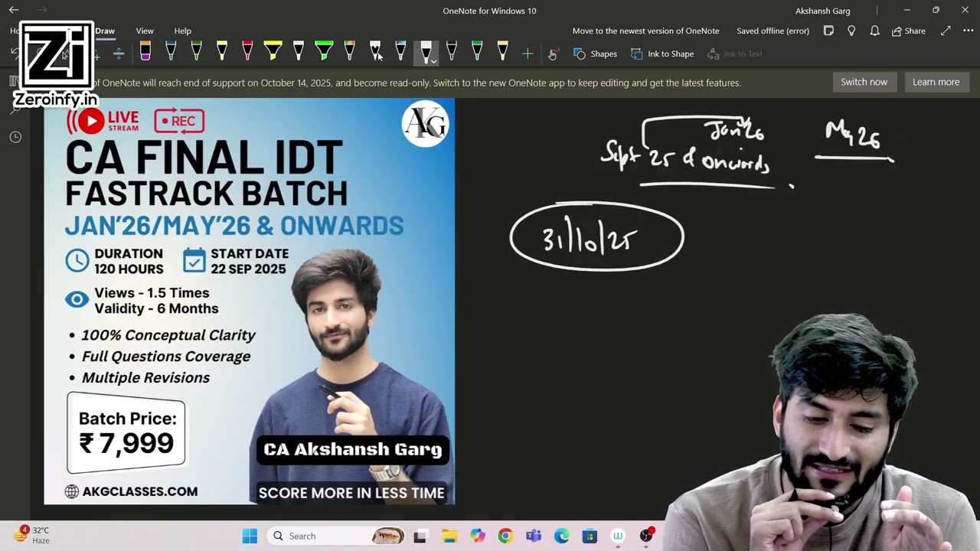Choose the dark green pen

tap(196, 52)
